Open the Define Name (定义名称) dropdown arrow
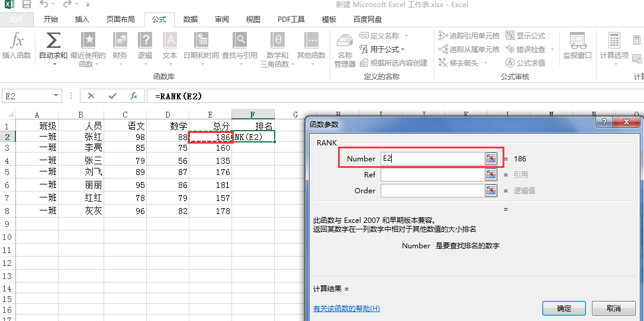644x321 pixels. pos(407,36)
